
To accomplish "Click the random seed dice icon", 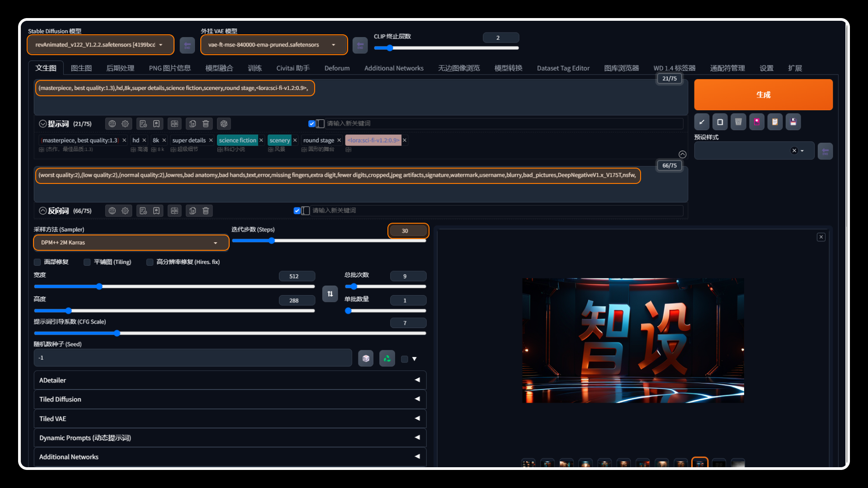I will pyautogui.click(x=366, y=358).
